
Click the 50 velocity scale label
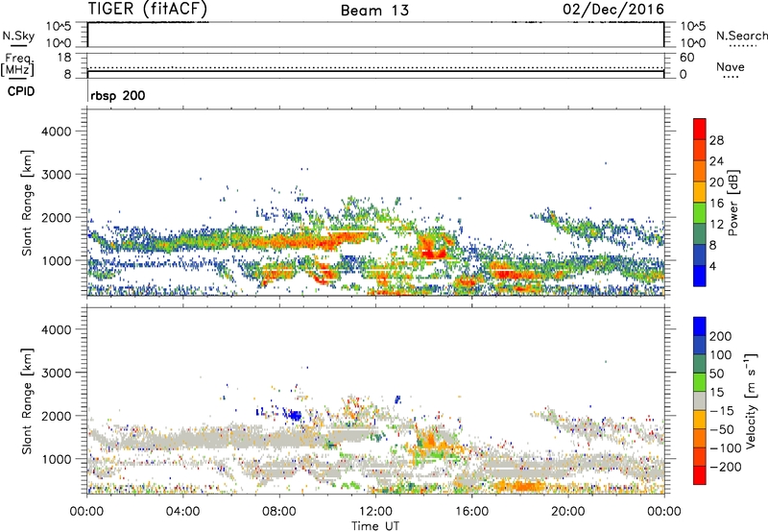coord(717,374)
